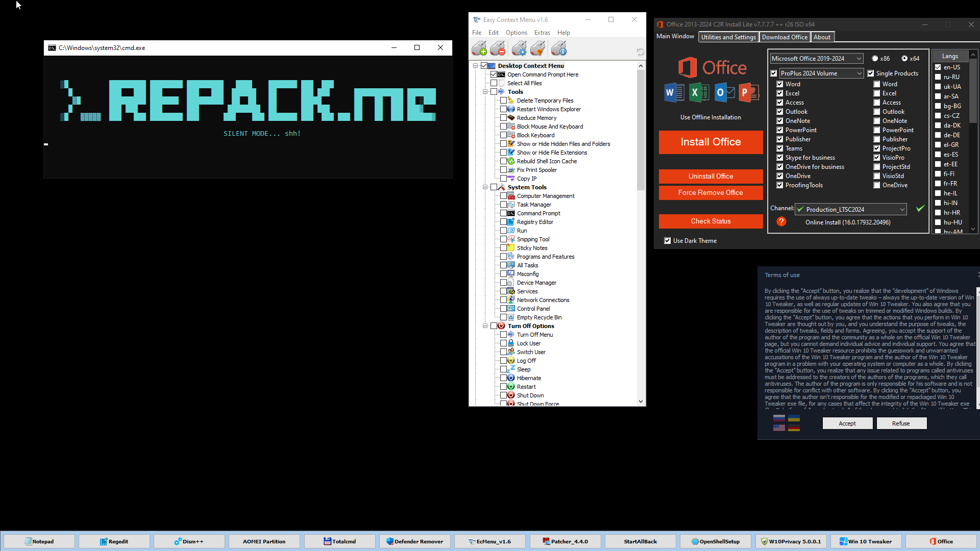Uncheck Open Command Prompt Here checkbox

[x=494, y=74]
